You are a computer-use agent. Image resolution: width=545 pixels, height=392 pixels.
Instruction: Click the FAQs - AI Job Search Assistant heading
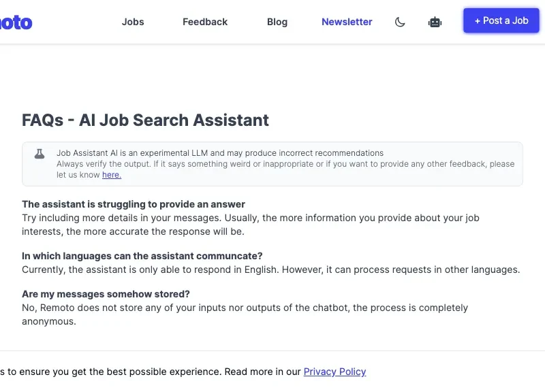[145, 120]
